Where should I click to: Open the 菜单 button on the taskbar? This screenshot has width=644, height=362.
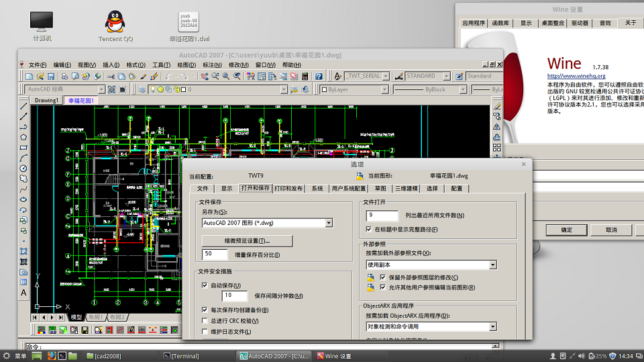pyautogui.click(x=15, y=356)
